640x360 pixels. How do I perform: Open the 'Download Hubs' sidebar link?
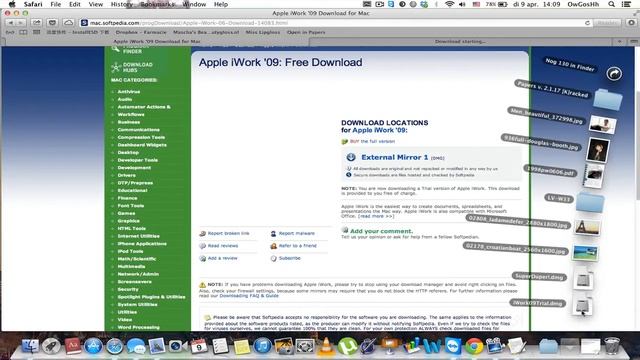[x=138, y=67]
